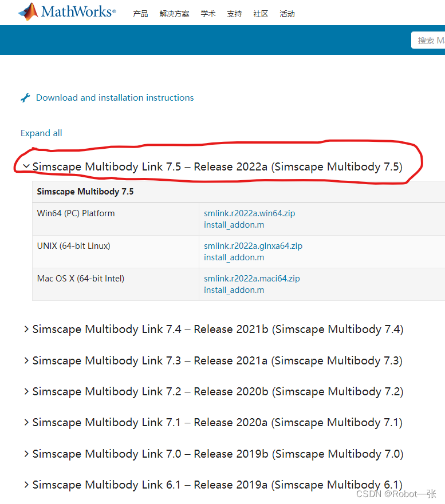The width and height of the screenshot is (445, 504).
Task: Select the 'Mac OS X (64-bit Intel)' cell text
Action: [x=81, y=279]
